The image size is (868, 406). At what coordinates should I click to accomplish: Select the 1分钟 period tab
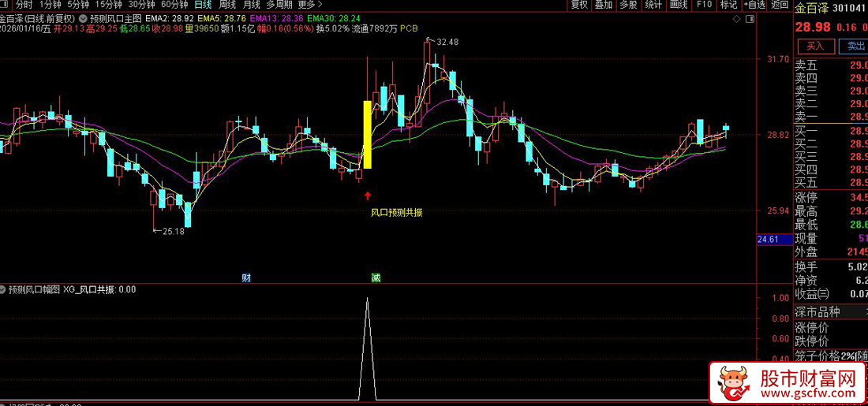51,5
